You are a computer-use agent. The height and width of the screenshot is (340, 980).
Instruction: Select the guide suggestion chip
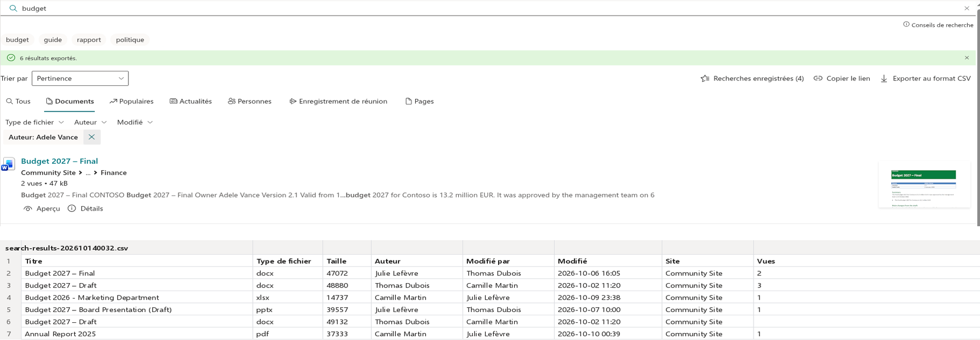click(53, 40)
